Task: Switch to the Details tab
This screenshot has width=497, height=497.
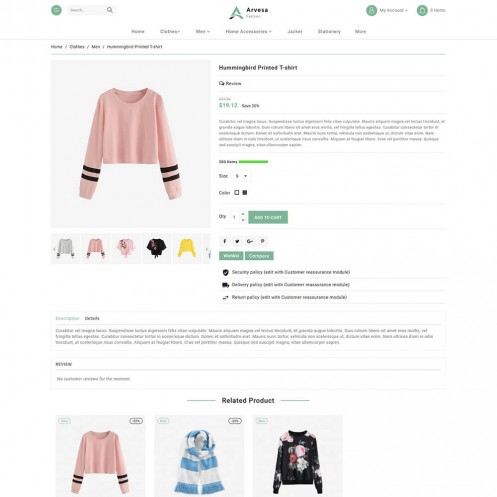Action: pos(92,318)
